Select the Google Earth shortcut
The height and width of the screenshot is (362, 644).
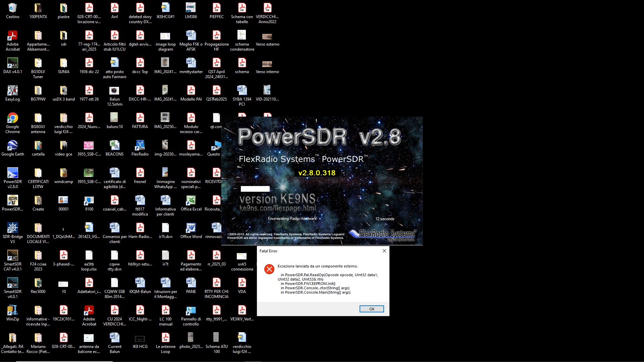(x=13, y=148)
